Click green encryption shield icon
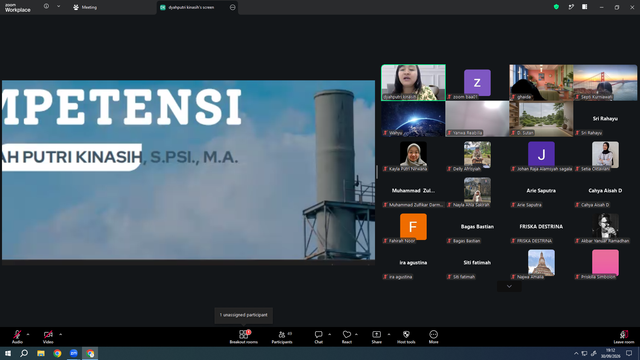 (x=556, y=7)
